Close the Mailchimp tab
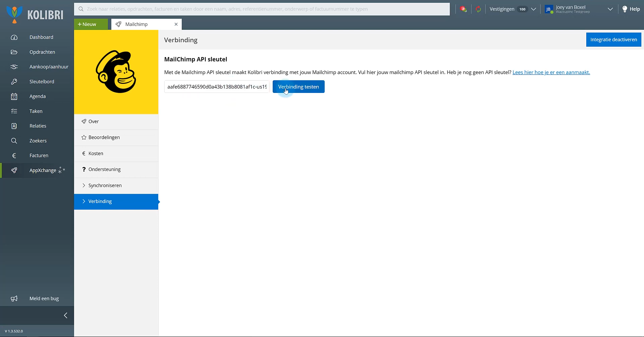This screenshot has height=337, width=644. (176, 24)
